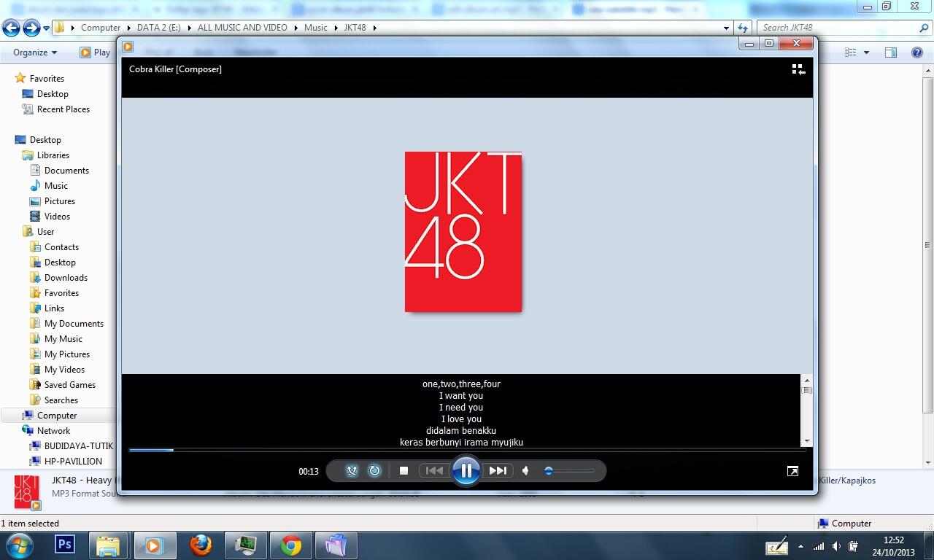Click DATA 2 (E:) breadcrumb
This screenshot has height=560, width=934.
click(159, 28)
